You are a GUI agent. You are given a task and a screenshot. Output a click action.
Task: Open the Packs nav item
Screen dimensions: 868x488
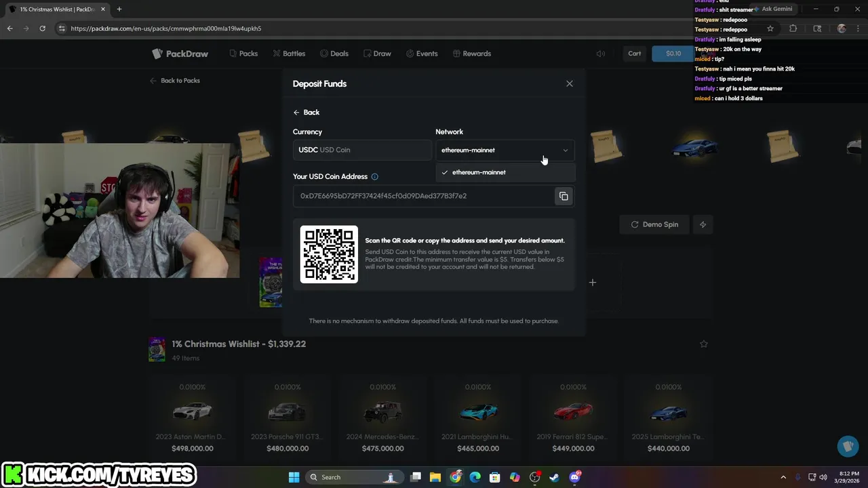(243, 54)
